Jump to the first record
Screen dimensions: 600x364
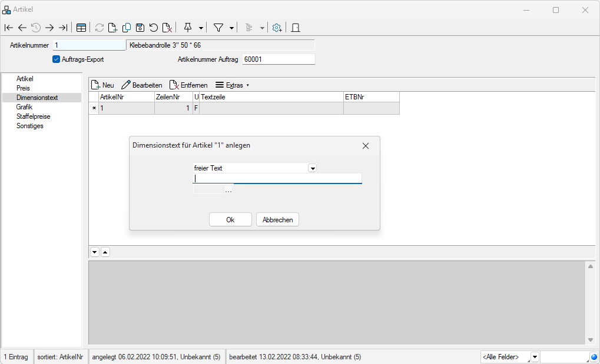click(8, 28)
